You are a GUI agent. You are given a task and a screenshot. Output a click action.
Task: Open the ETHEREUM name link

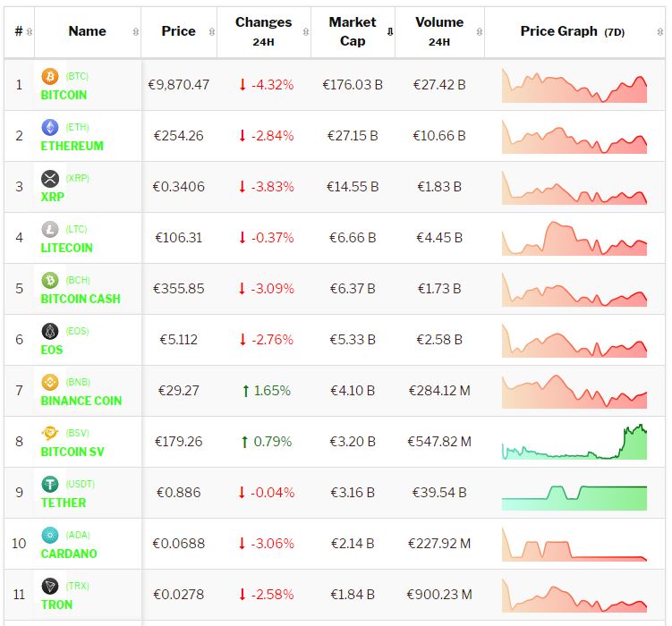(72, 146)
